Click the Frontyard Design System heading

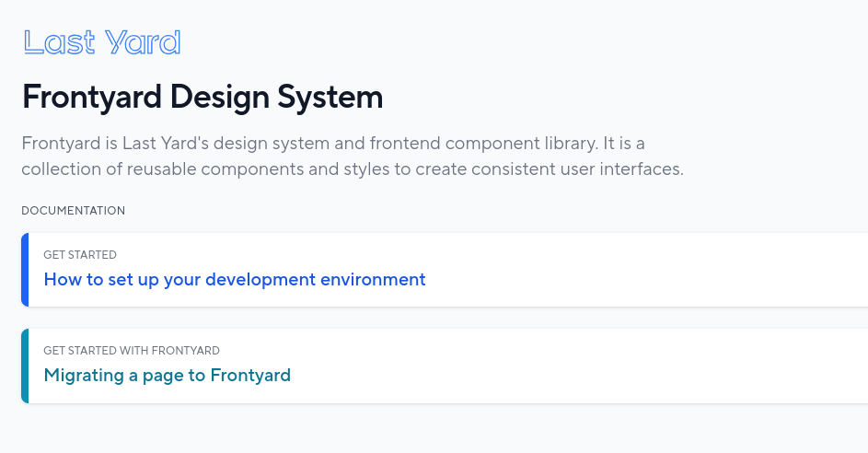click(203, 97)
